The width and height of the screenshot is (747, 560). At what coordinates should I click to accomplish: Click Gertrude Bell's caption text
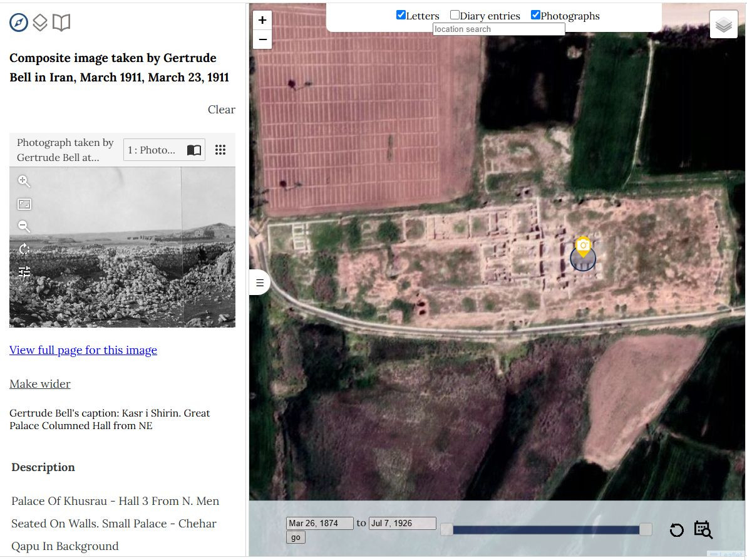tap(110, 420)
